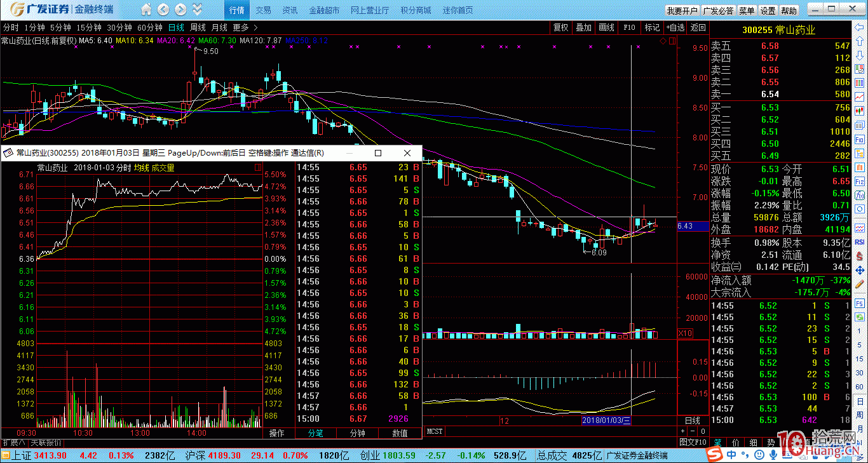This screenshot has height=463, width=868.
Task: Expand the 更多 > period options
Action: click(245, 27)
